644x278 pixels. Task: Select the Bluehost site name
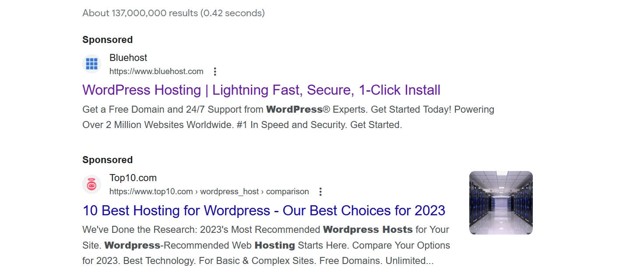tap(128, 58)
